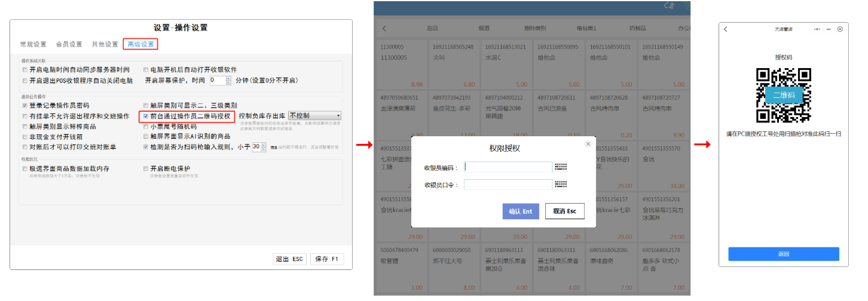Toggle 有挂单不允许退出程序和交班操作 checkbox
The height and width of the screenshot is (301, 868).
[x=25, y=116]
